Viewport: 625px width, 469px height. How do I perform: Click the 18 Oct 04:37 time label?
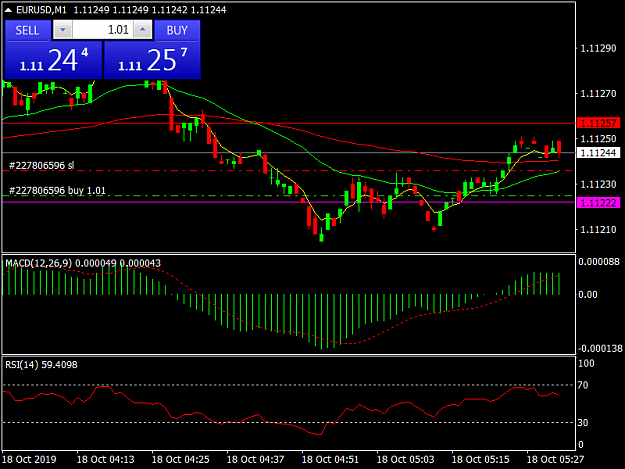coord(256,459)
